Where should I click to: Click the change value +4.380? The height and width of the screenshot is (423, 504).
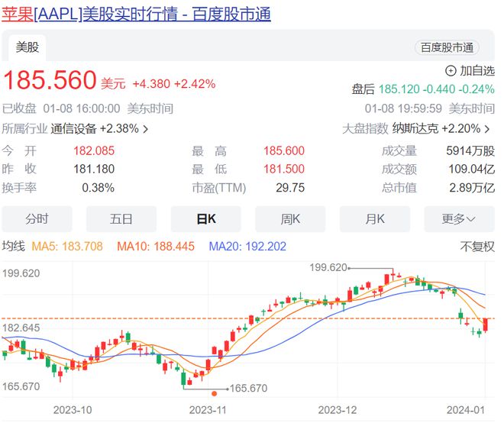coord(151,84)
